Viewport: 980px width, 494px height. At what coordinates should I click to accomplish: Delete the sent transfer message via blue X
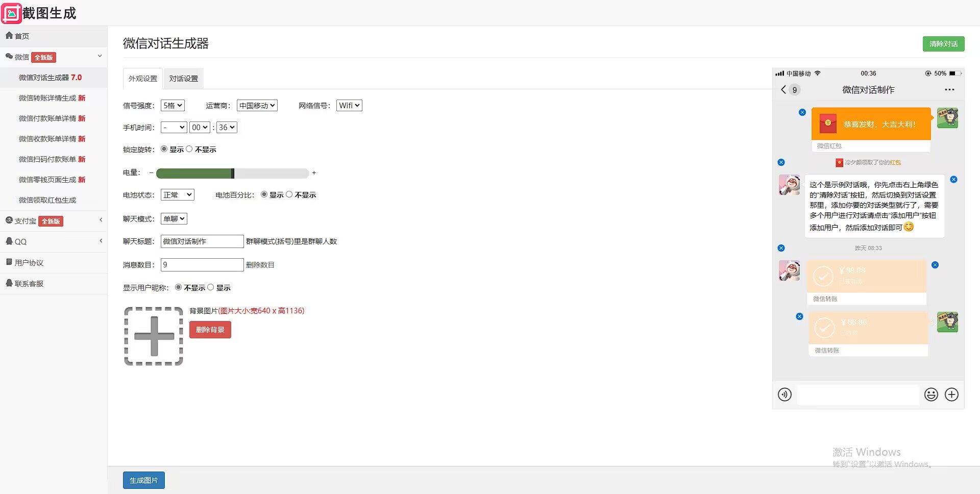800,316
